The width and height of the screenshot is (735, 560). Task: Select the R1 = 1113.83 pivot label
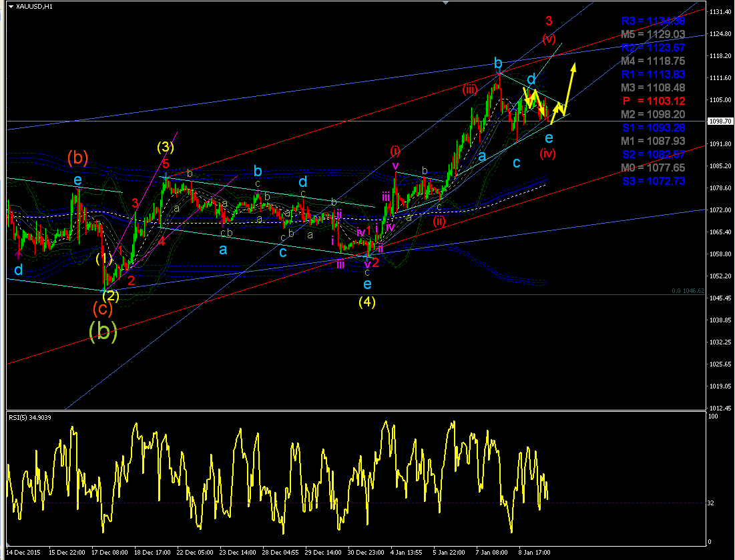click(653, 75)
